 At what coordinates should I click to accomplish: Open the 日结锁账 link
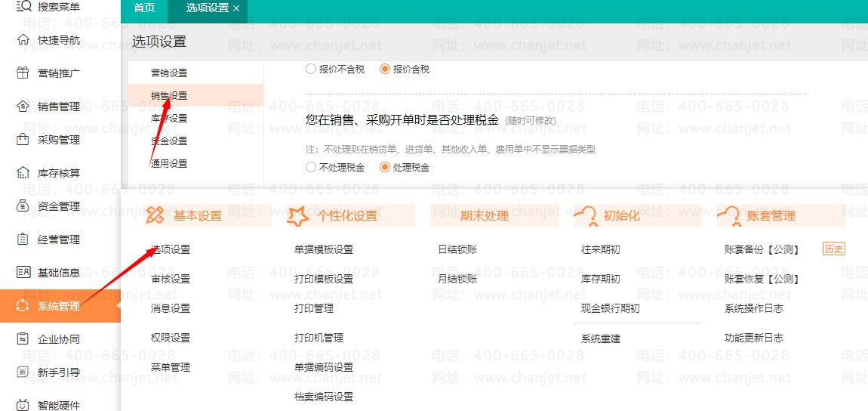457,249
